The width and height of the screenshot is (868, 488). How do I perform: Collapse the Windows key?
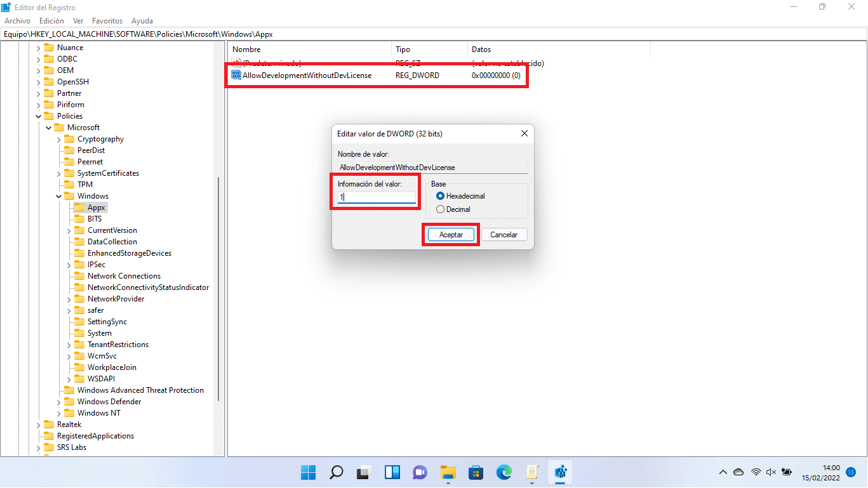pyautogui.click(x=58, y=196)
